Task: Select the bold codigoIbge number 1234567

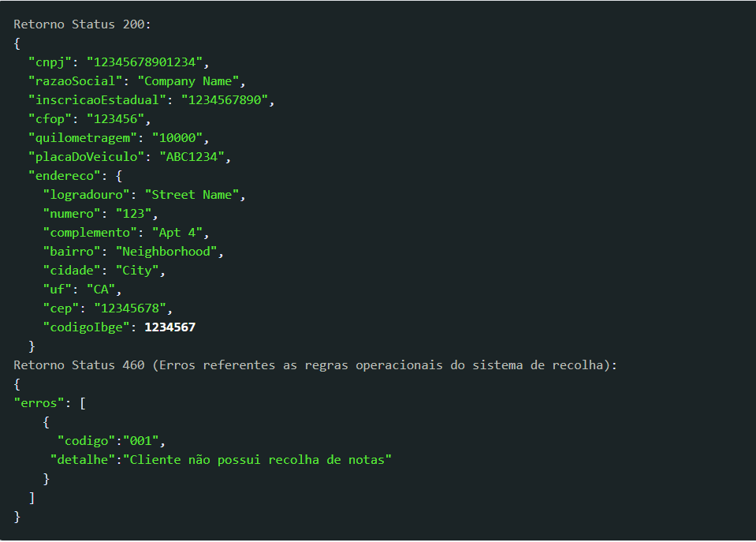Action: 169,327
